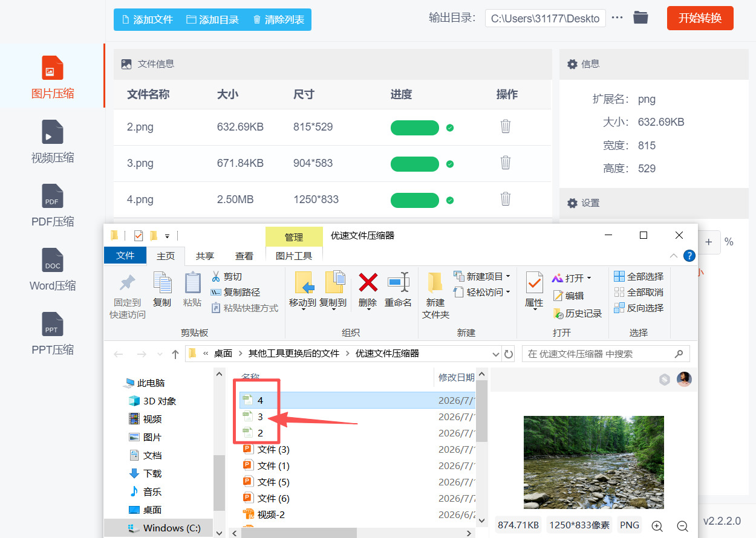Select the 图片压缩 sidebar icon
The width and height of the screenshot is (756, 538).
(53, 68)
